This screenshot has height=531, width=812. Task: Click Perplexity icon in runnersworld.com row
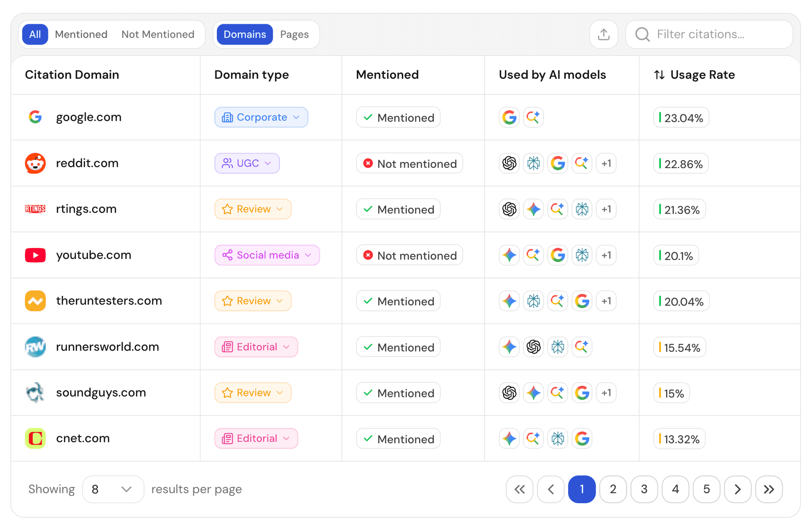click(x=558, y=347)
